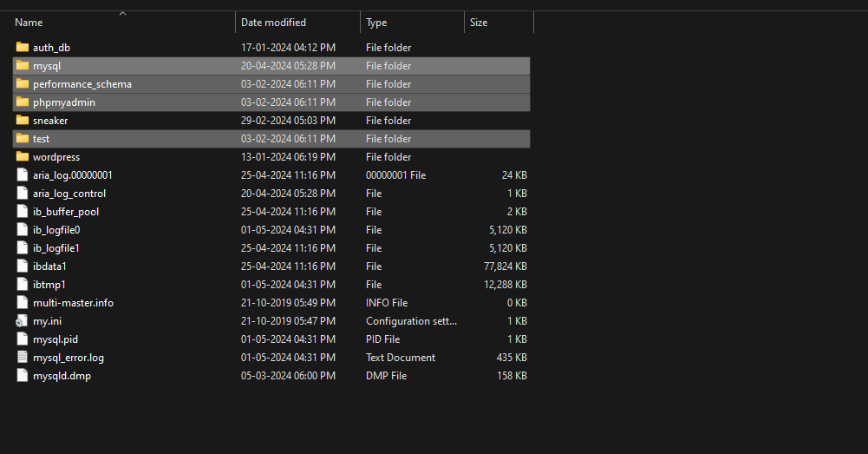Click the mysql_error.log text document icon

coord(23,358)
